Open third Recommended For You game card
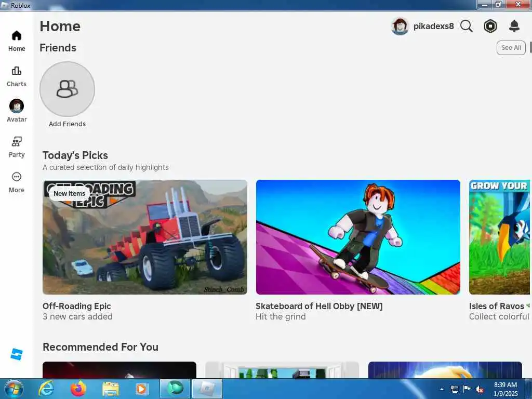Viewport: 532px width, 399px height. [445, 370]
